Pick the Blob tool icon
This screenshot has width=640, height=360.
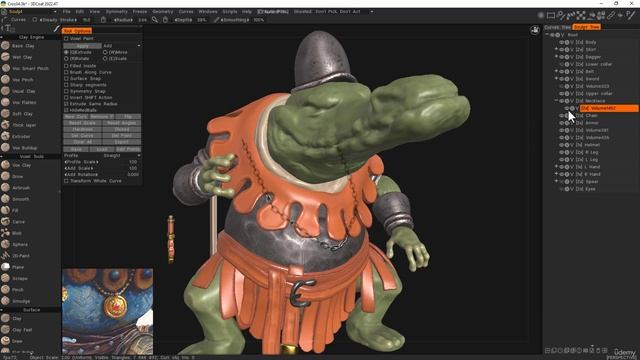(x=5, y=233)
